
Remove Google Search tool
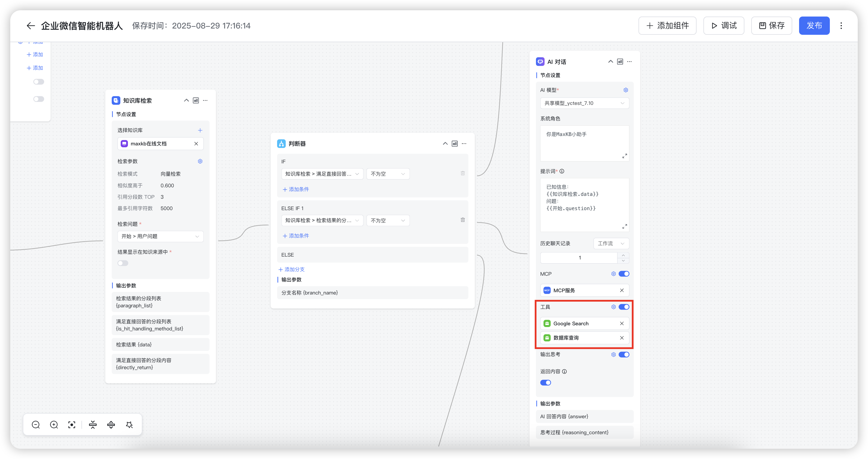click(622, 323)
